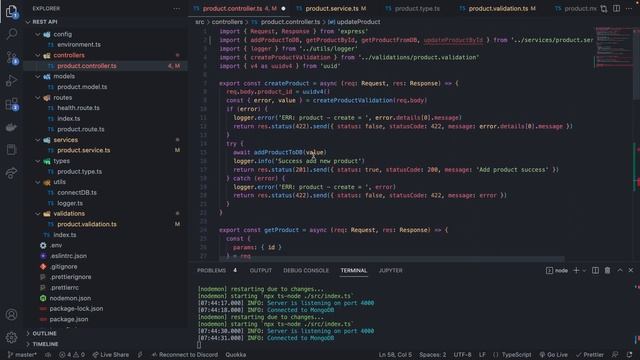Click the controllers breadcrumb segment

(227, 22)
